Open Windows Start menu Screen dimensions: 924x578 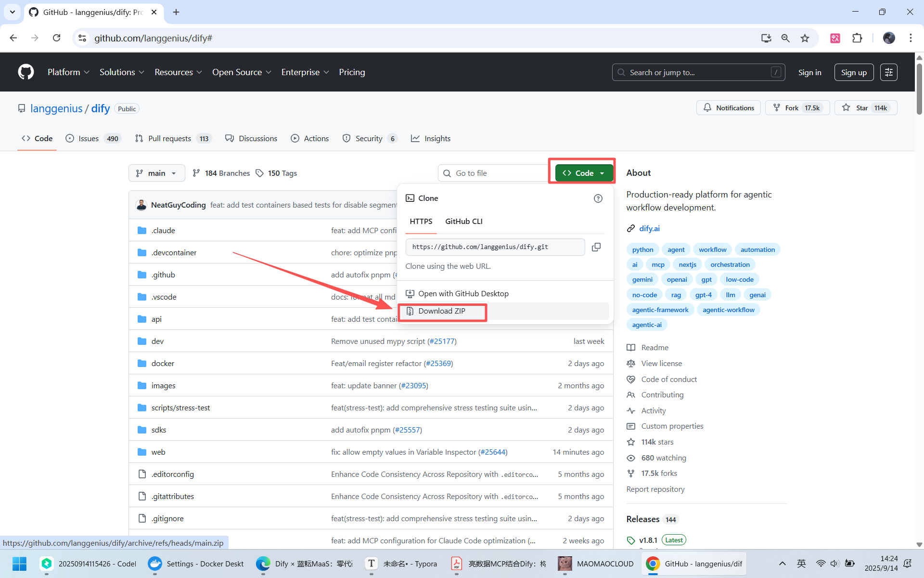point(19,564)
